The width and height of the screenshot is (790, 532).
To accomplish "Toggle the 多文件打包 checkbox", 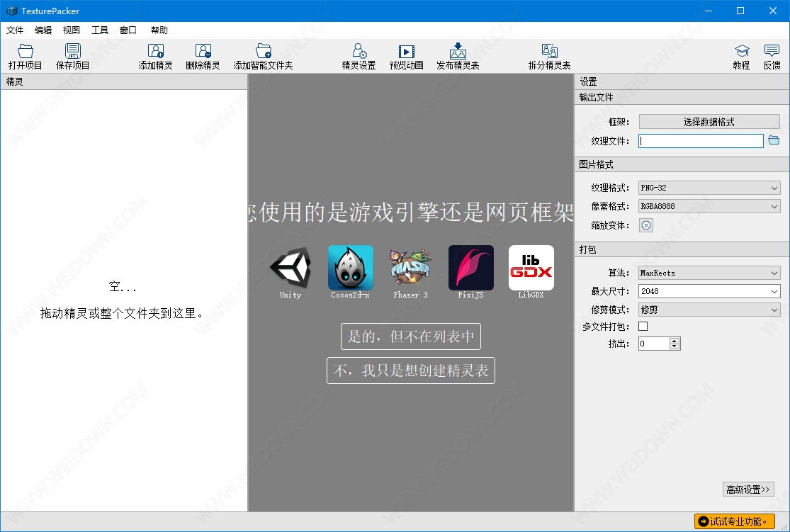I will [x=643, y=327].
